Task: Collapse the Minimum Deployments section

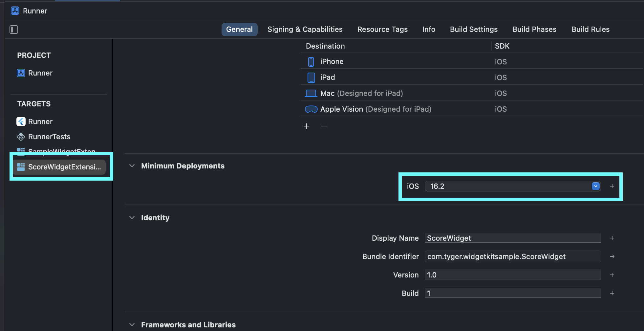Action: [x=132, y=166]
